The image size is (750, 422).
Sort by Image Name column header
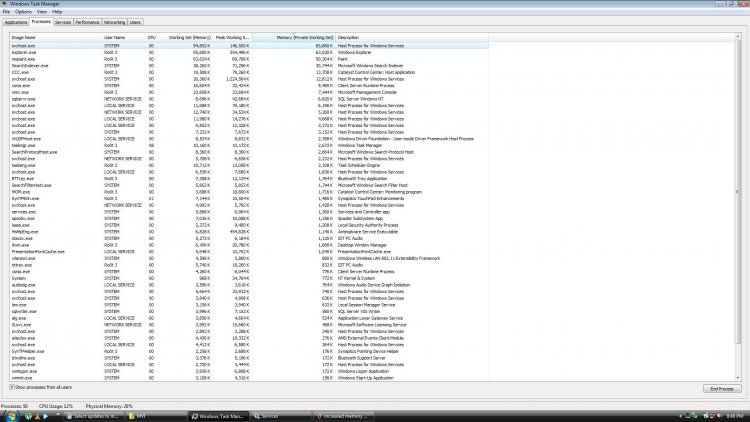pyautogui.click(x=55, y=37)
